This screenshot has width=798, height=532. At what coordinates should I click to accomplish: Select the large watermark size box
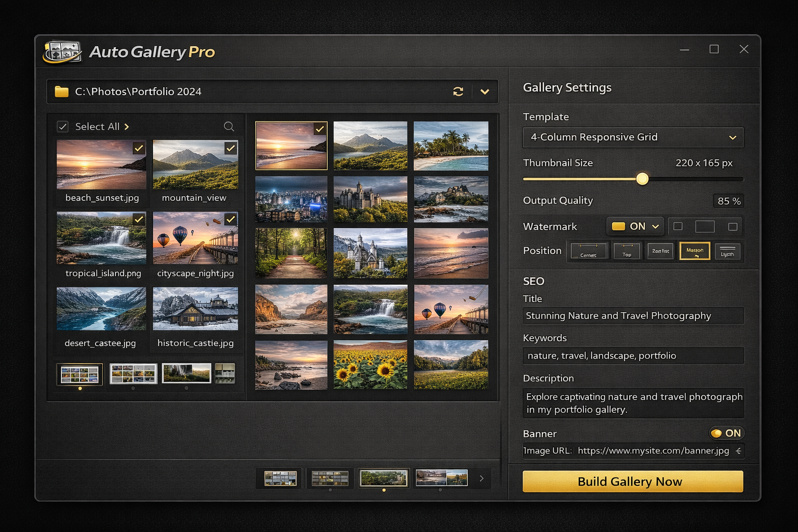pos(705,226)
